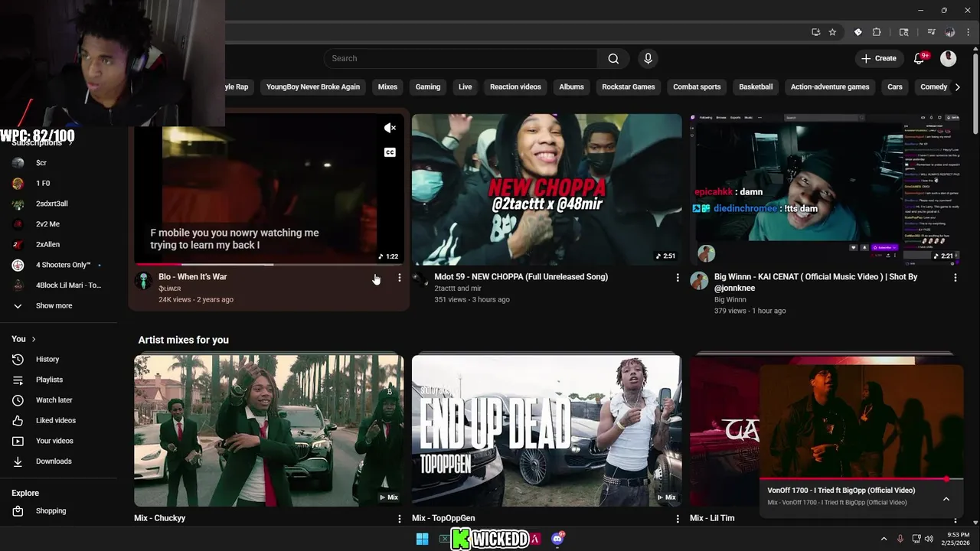Open the Chrome extensions puzzle icon
980x551 pixels.
pos(877,32)
